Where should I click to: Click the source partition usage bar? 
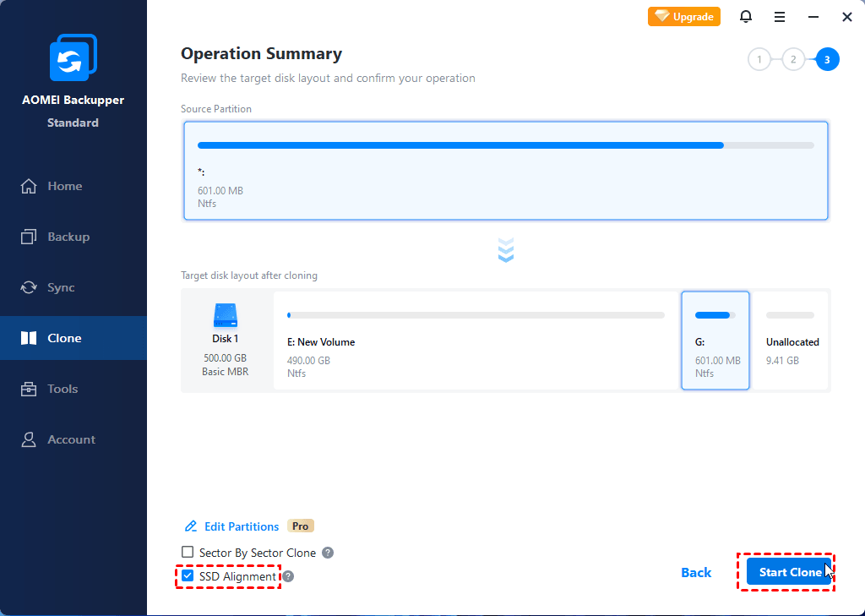point(506,145)
